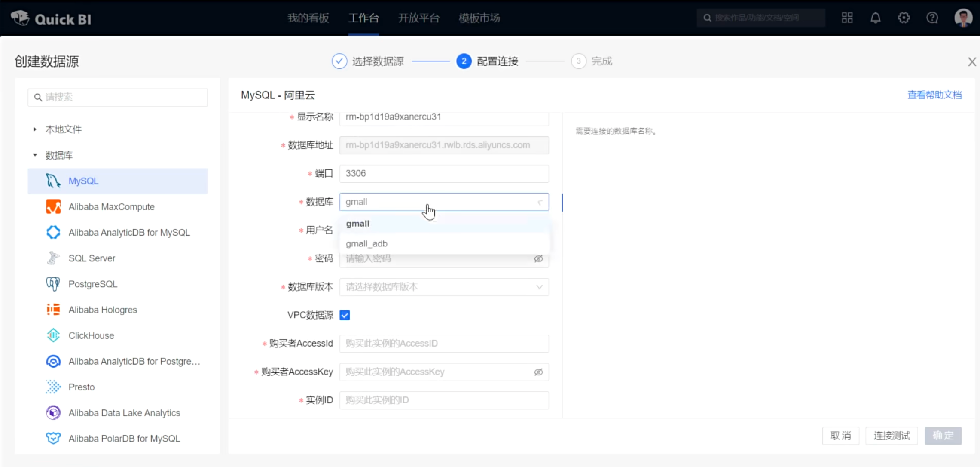The height and width of the screenshot is (467, 980).
Task: Toggle password visibility eye icon
Action: tap(538, 259)
